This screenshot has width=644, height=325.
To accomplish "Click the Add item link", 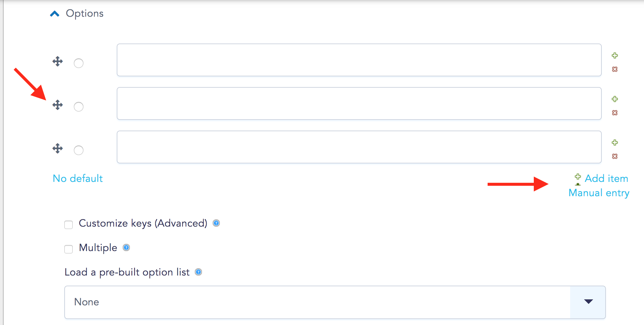I will [x=606, y=178].
